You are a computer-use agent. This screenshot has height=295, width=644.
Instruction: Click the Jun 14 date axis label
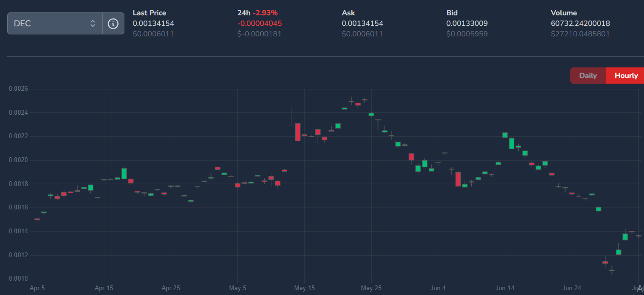[505, 288]
